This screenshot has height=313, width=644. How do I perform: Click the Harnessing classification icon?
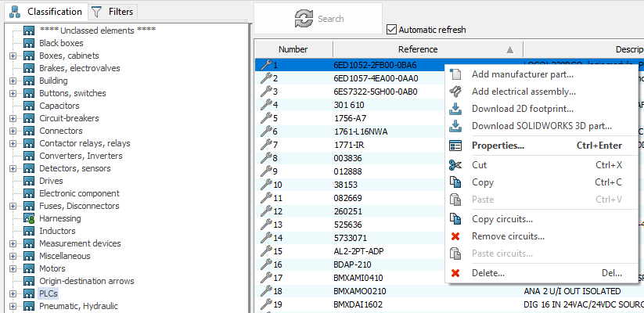[x=29, y=218]
